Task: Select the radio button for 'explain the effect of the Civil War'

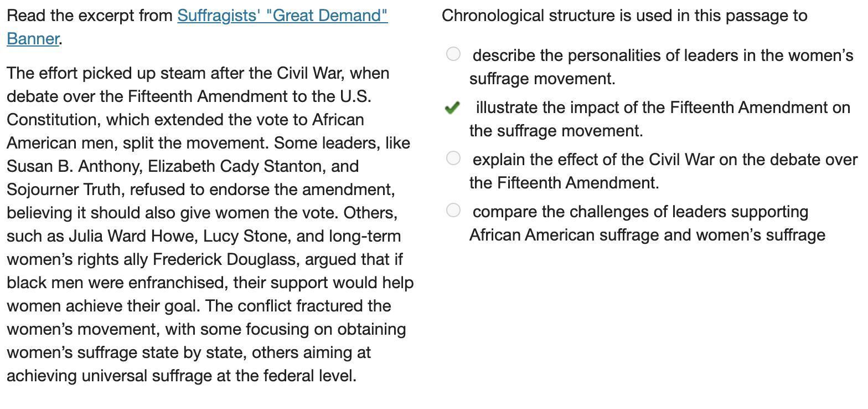Action: [453, 158]
